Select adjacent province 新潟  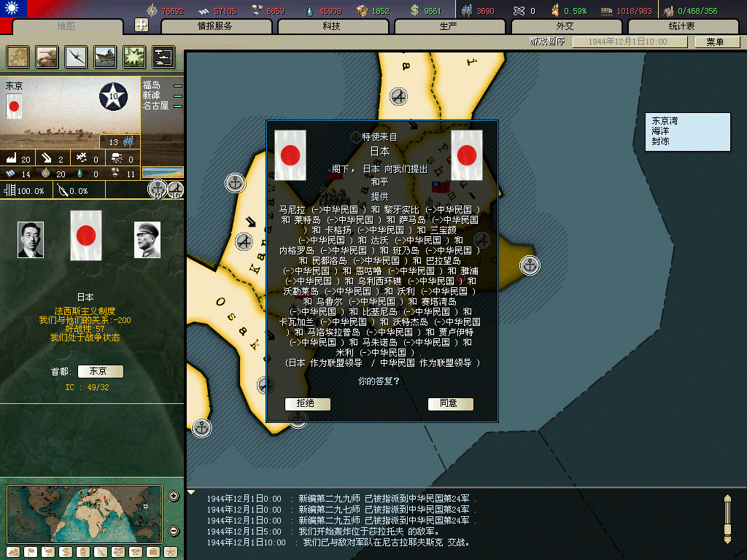pyautogui.click(x=152, y=96)
